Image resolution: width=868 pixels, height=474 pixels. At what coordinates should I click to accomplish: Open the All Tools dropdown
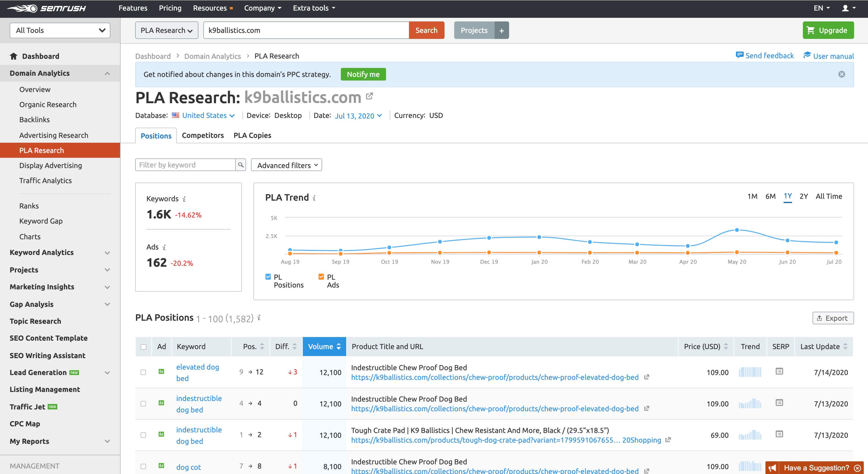coord(60,30)
